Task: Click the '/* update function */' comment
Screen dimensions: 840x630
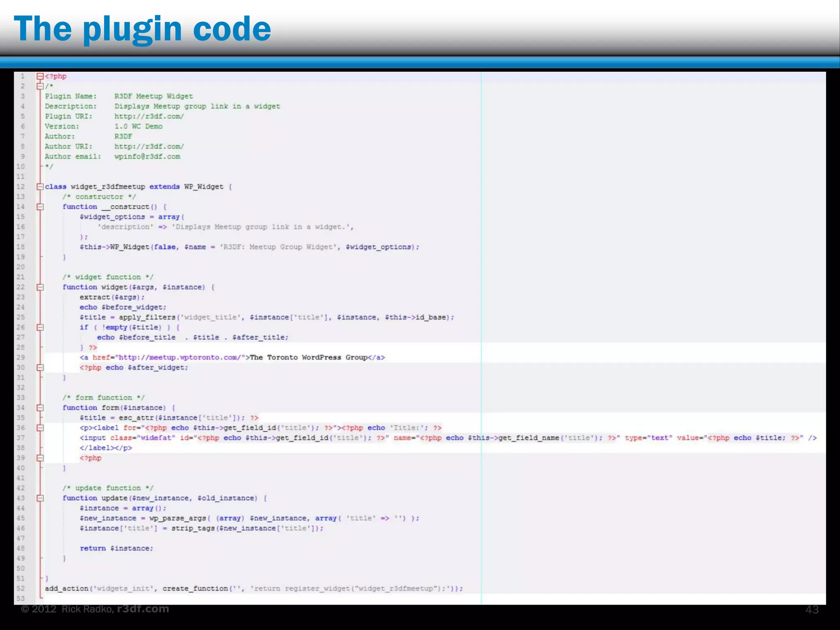Action: tap(108, 488)
